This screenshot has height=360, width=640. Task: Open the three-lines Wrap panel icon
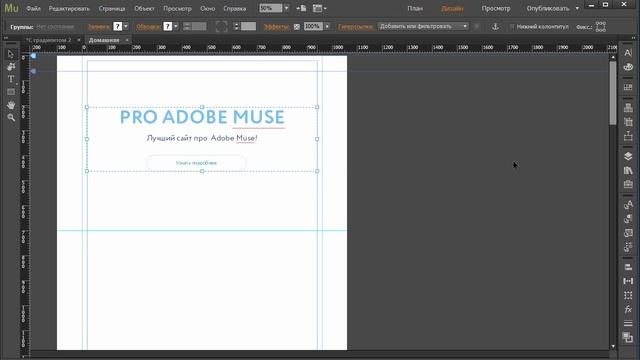coord(628,323)
